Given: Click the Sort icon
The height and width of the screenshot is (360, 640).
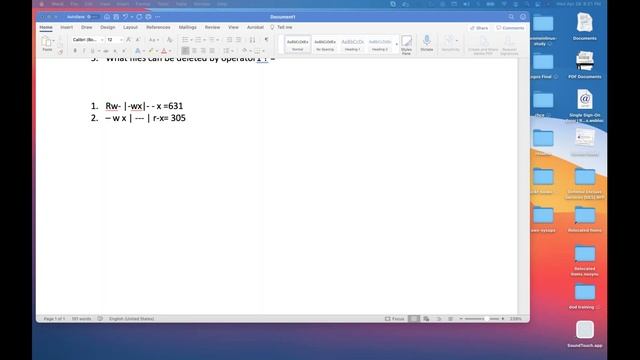Looking at the screenshot, I should [252, 40].
